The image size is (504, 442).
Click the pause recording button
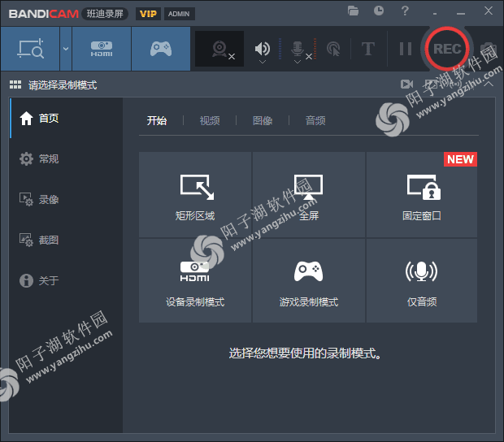point(406,49)
